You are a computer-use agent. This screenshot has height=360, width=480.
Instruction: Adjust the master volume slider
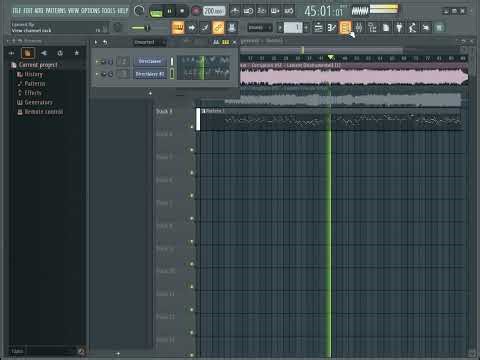(x=140, y=28)
